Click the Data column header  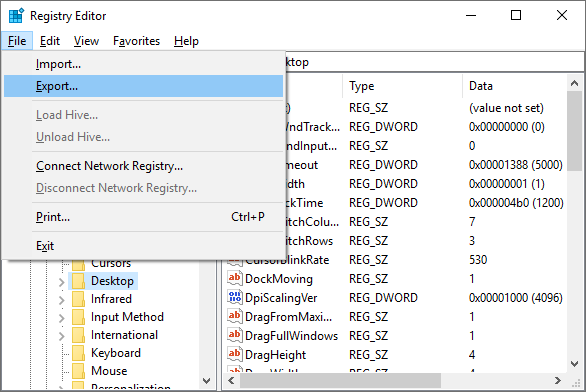[x=515, y=86]
